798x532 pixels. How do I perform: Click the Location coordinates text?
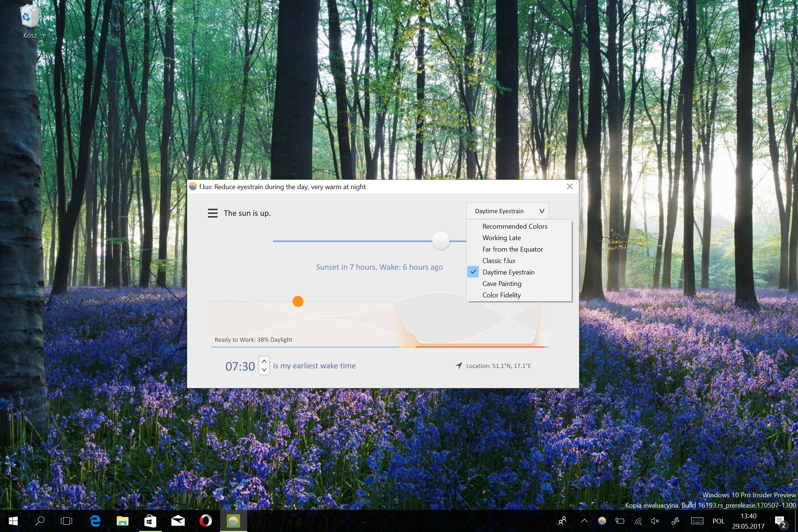(x=498, y=366)
